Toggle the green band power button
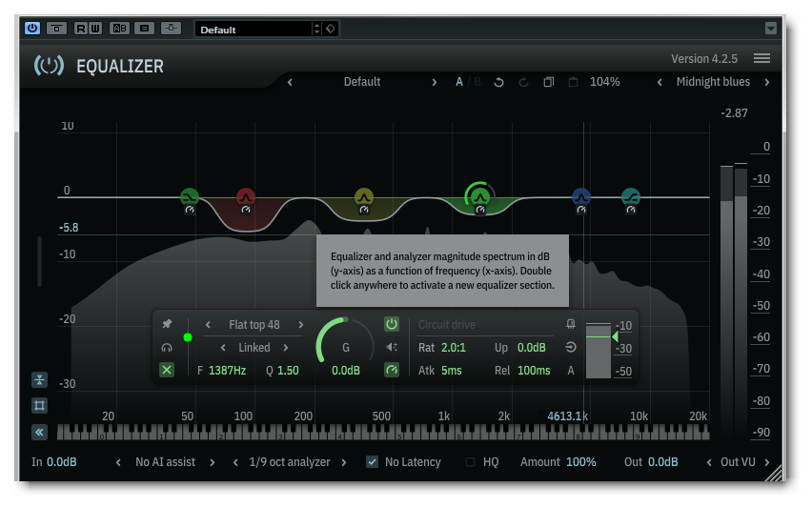 [392, 324]
